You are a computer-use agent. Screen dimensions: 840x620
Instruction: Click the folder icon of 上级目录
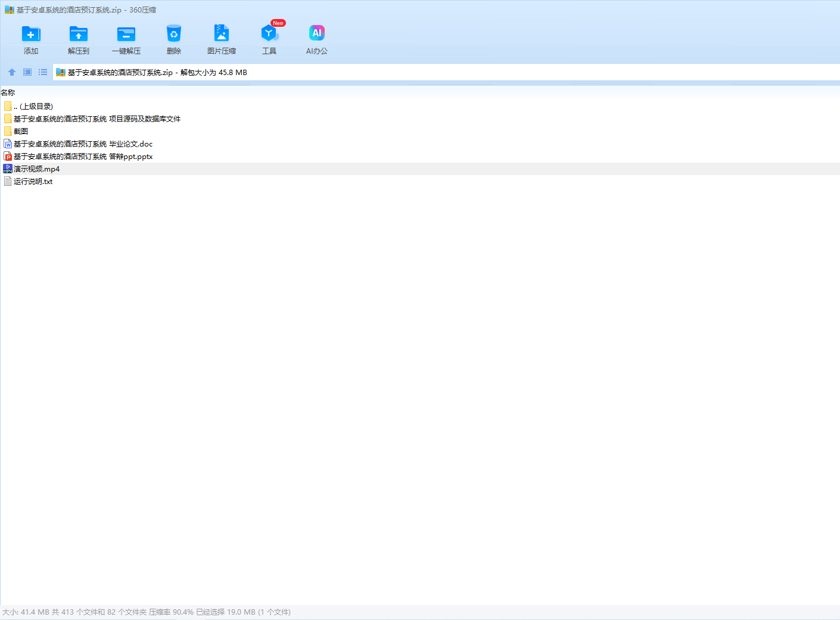(8, 106)
